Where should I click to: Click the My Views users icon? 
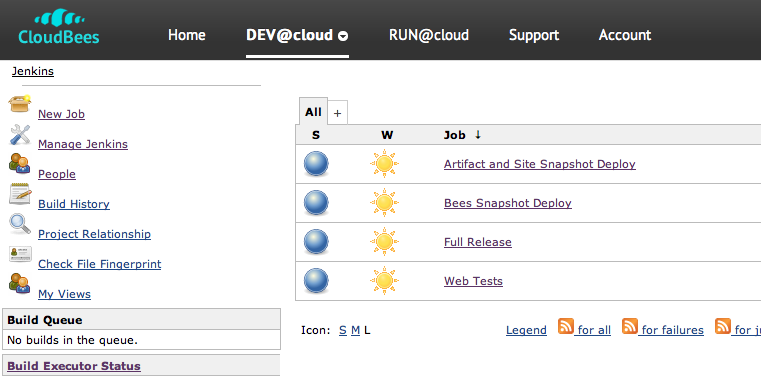point(19,284)
